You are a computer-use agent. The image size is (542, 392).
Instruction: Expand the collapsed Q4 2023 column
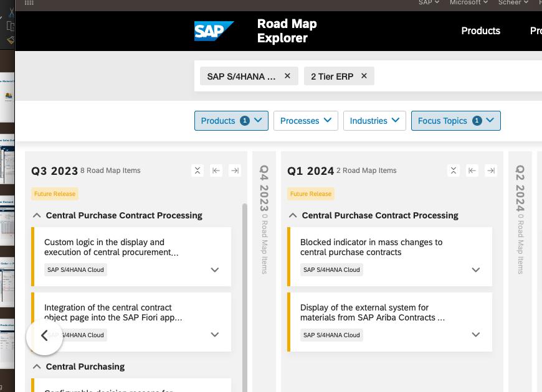coord(264,218)
